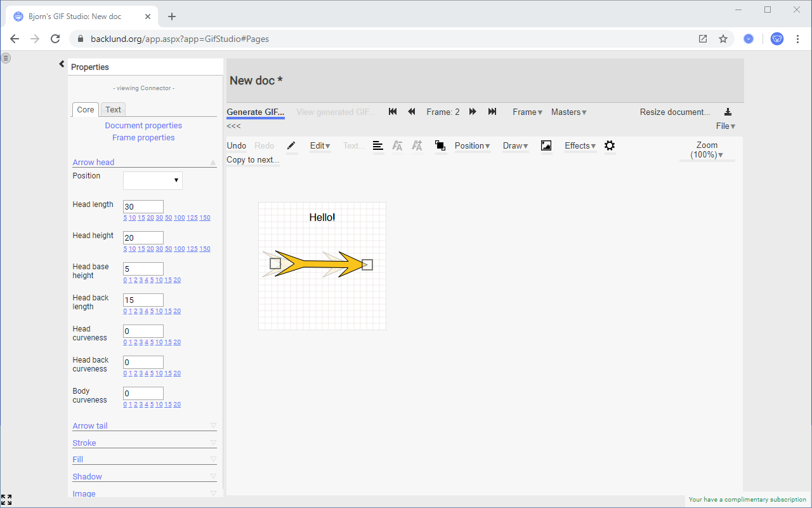This screenshot has height=508, width=812.
Task: Click the text alignment icon
Action: tap(378, 146)
